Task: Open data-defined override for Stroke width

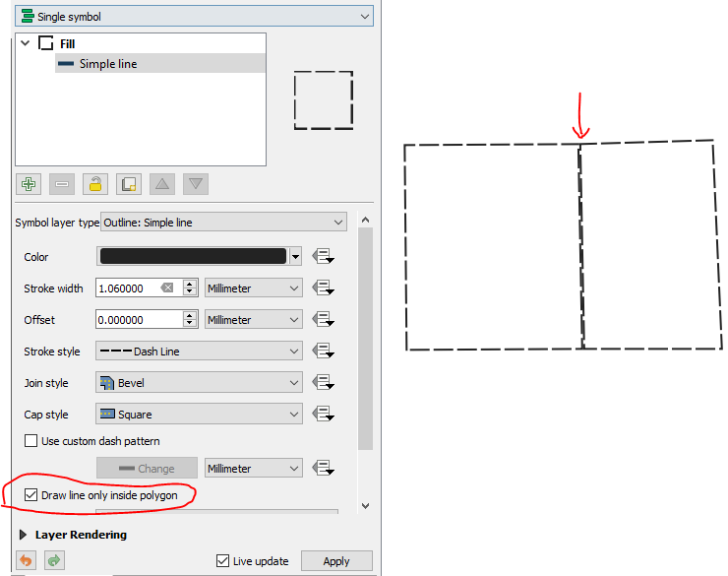Action: tap(323, 288)
